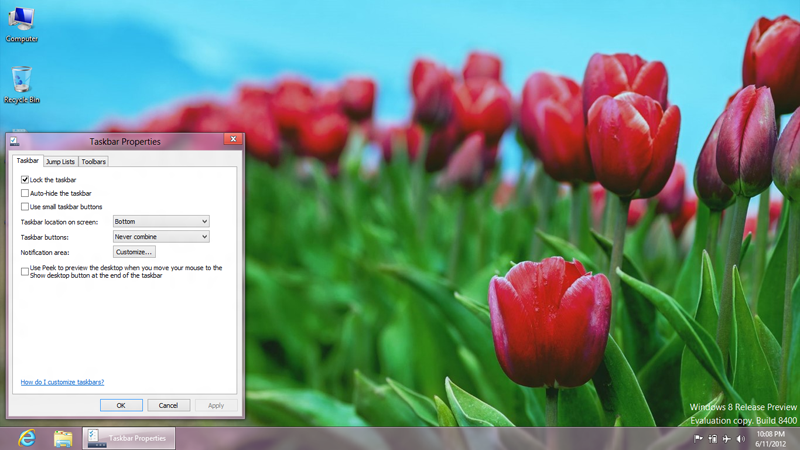Open File Explorer from the taskbar
800x450 pixels.
coord(63,439)
